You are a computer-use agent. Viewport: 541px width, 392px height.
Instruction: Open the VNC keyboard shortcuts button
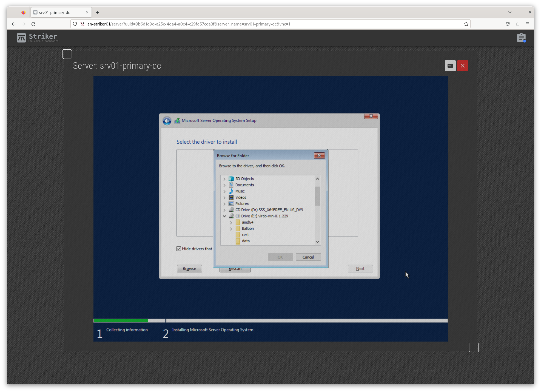[450, 66]
